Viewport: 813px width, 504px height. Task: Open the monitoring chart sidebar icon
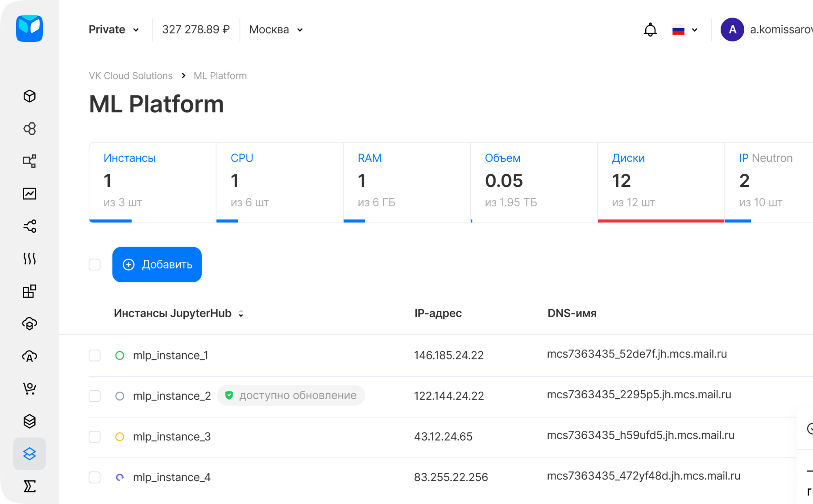29,194
